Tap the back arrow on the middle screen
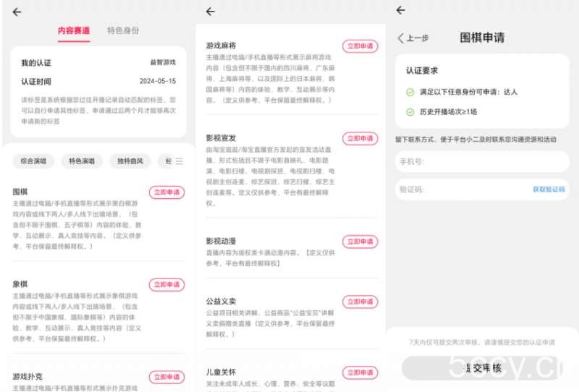 coord(211,12)
